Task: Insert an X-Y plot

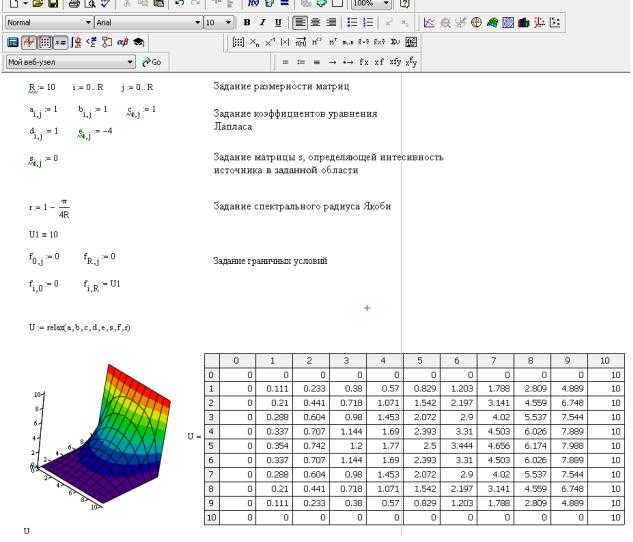Action: pos(429,23)
